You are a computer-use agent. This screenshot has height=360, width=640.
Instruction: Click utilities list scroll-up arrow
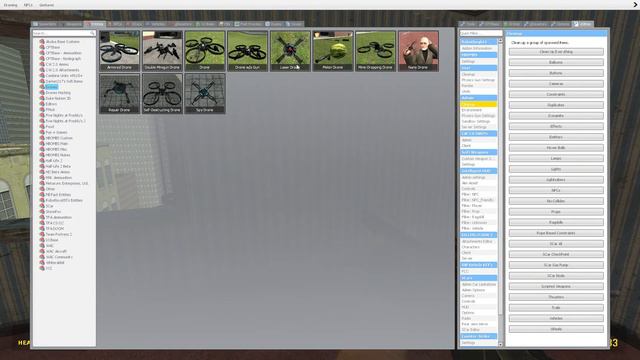(500, 41)
